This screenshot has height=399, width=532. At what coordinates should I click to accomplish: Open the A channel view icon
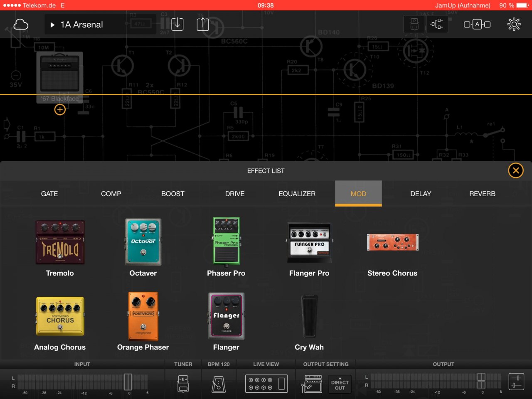tap(477, 25)
